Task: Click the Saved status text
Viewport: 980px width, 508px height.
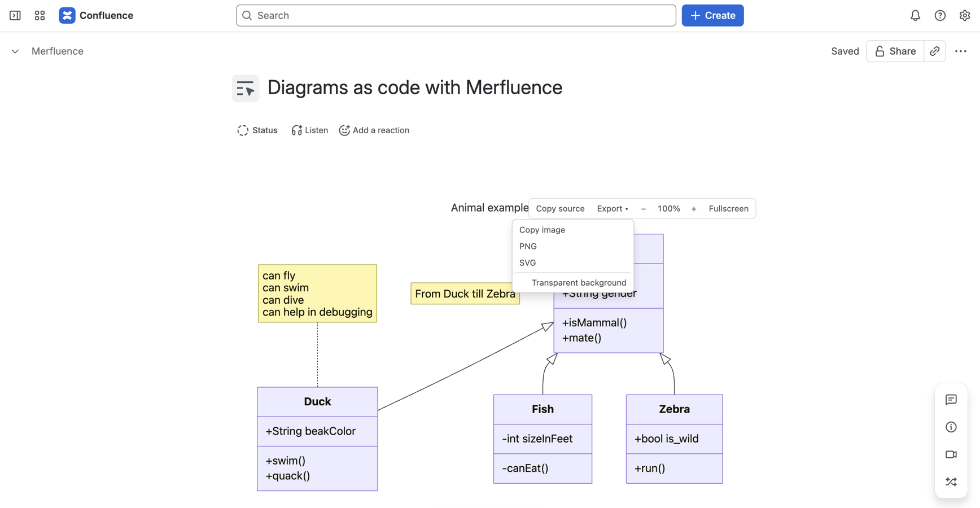Action: pos(845,51)
